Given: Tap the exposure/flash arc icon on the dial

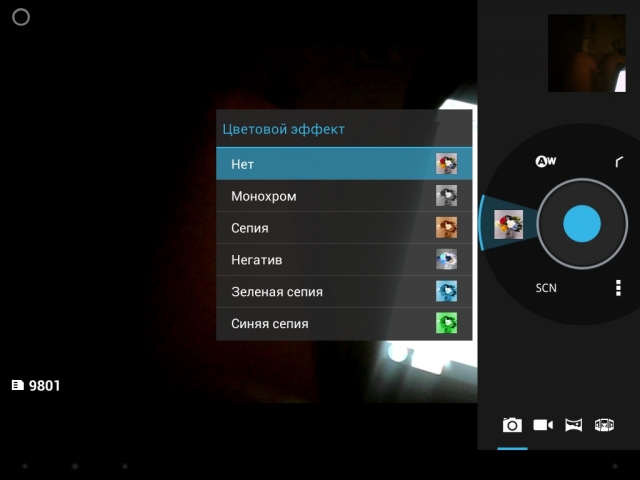Looking at the screenshot, I should pos(619,162).
